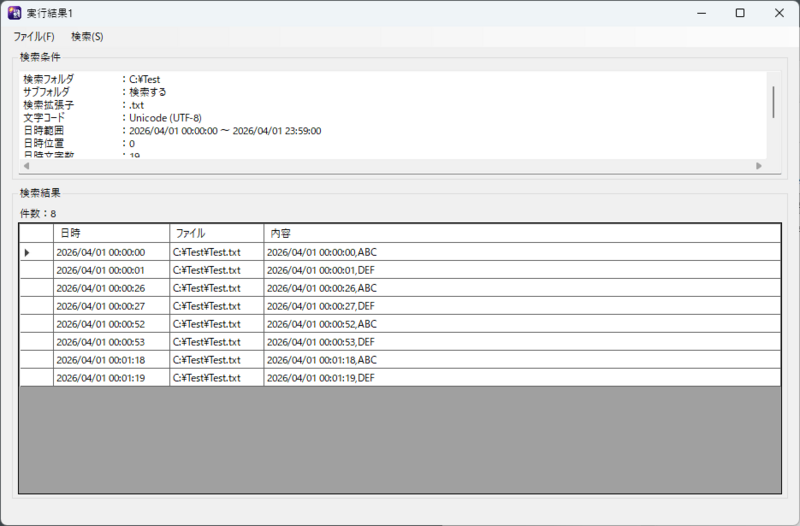The width and height of the screenshot is (800, 526).
Task: Click the file cell in the 00:00:53 row
Action: [x=216, y=342]
